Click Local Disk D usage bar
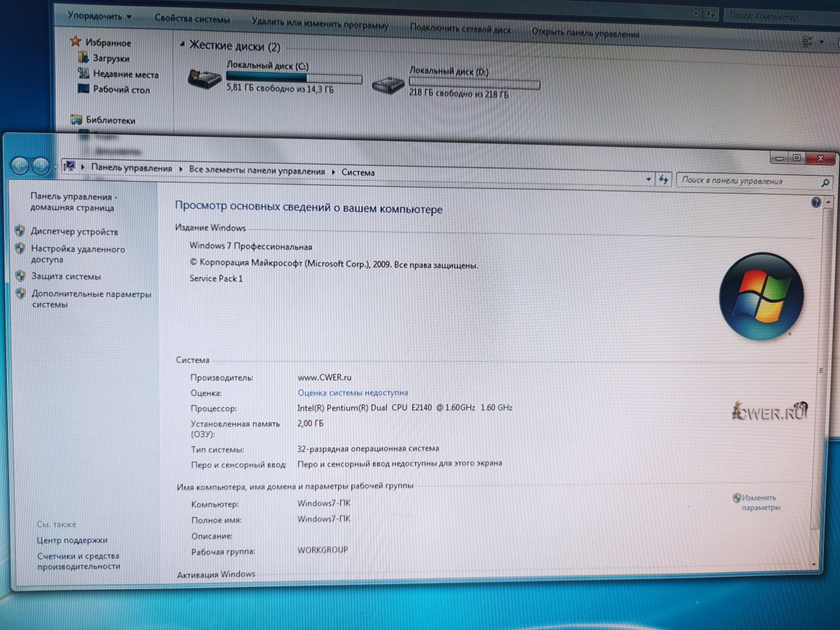This screenshot has height=630, width=840. coord(474,83)
